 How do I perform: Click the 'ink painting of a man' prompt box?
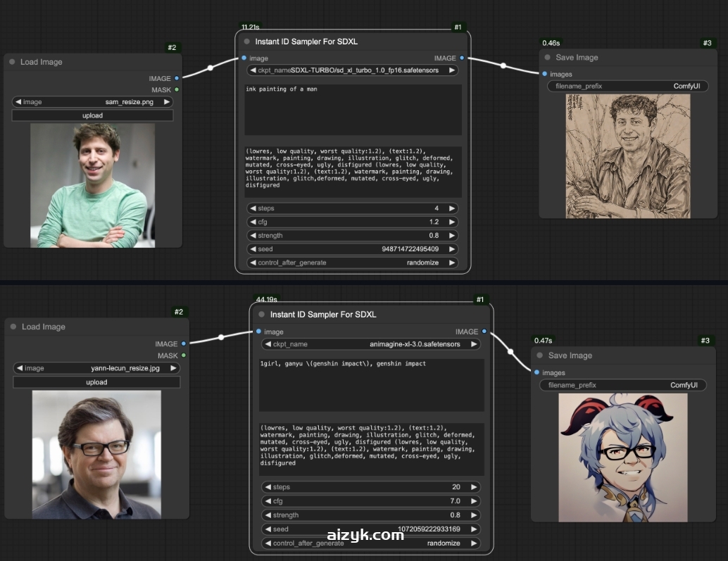(353, 109)
